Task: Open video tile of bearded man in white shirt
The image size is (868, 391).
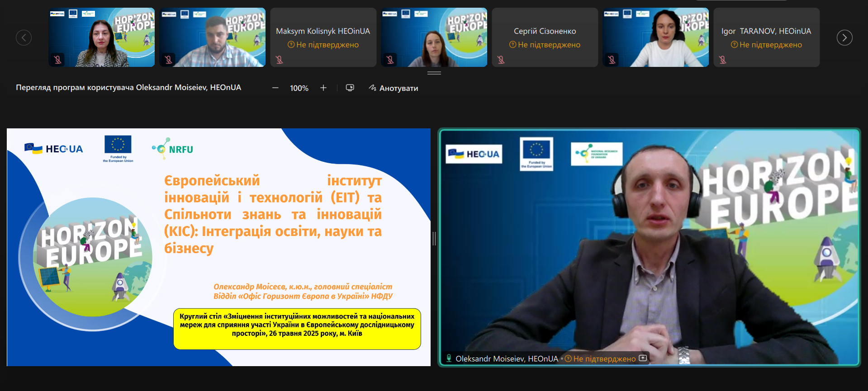Action: [213, 38]
